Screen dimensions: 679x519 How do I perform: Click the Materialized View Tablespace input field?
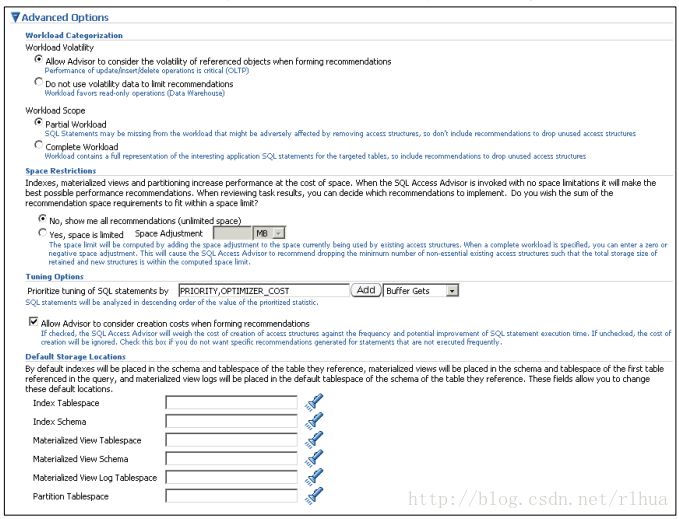pyautogui.click(x=231, y=440)
